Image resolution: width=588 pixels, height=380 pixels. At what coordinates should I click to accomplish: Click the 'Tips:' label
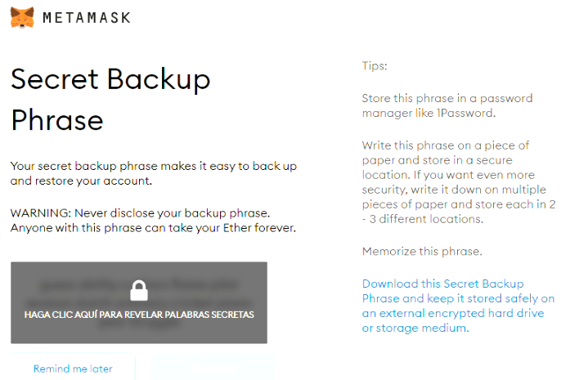tap(375, 65)
